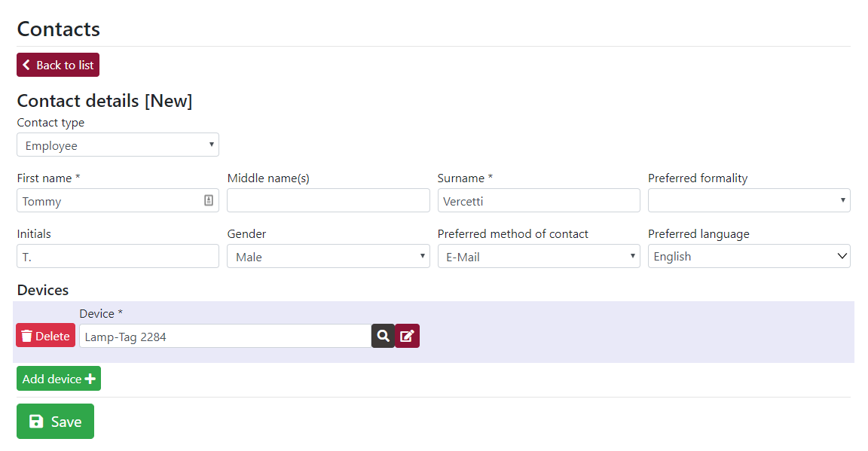Open Preferred method of contact dropdown
The height and width of the screenshot is (451, 868).
(x=539, y=256)
